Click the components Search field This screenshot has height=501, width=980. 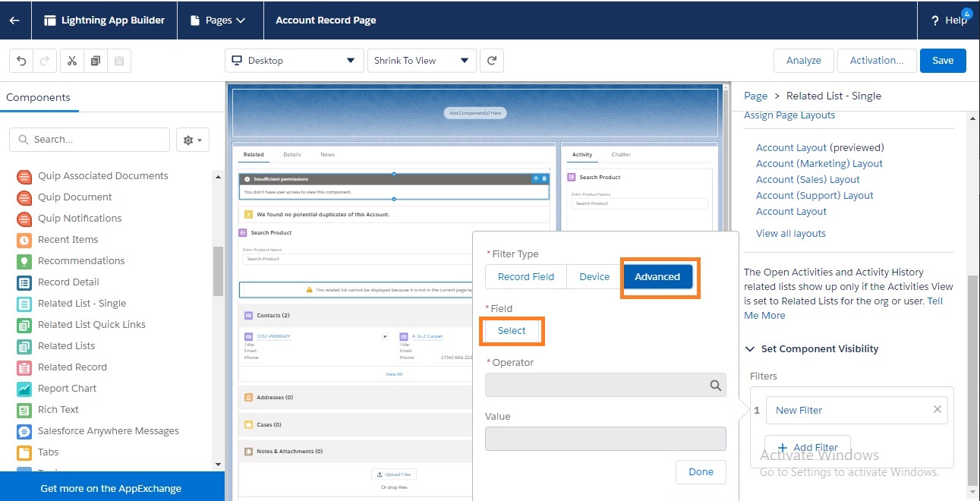90,140
